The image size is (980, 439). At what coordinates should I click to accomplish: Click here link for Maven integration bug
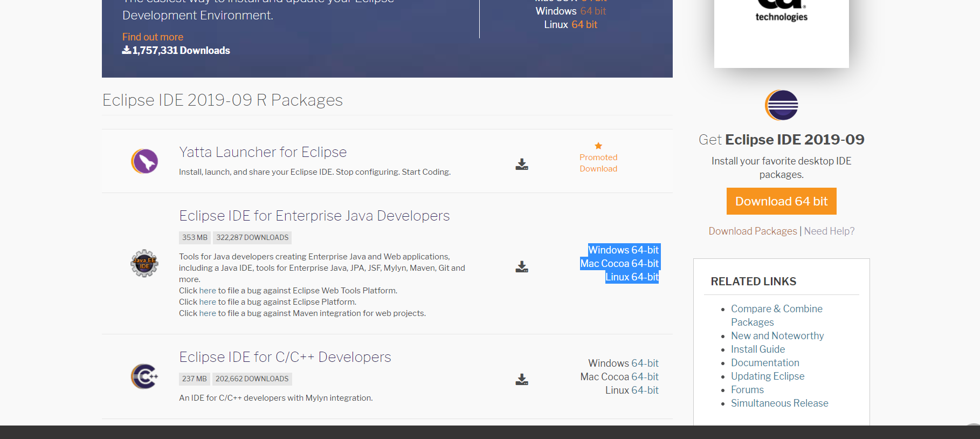click(x=208, y=313)
